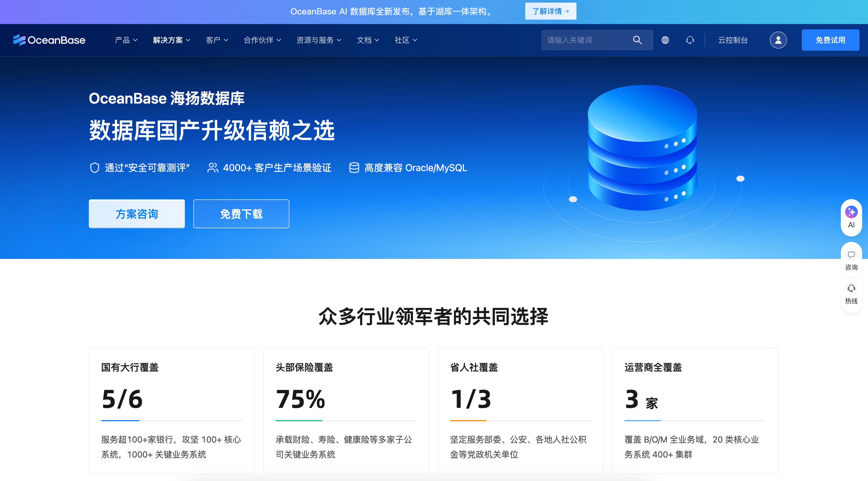This screenshot has height=481, width=868.
Task: Open the 云控制台 link
Action: click(733, 40)
